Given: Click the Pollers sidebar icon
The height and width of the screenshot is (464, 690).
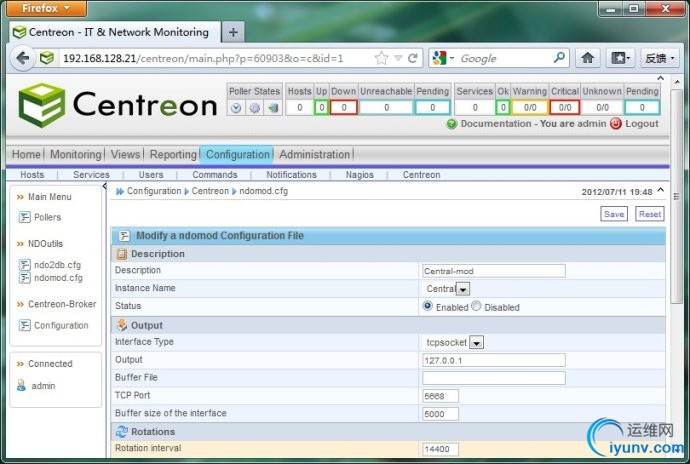Looking at the screenshot, I should [x=25, y=217].
